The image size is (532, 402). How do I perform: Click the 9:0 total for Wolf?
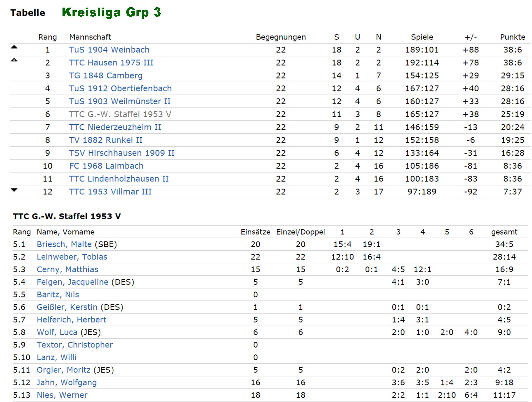(x=504, y=333)
